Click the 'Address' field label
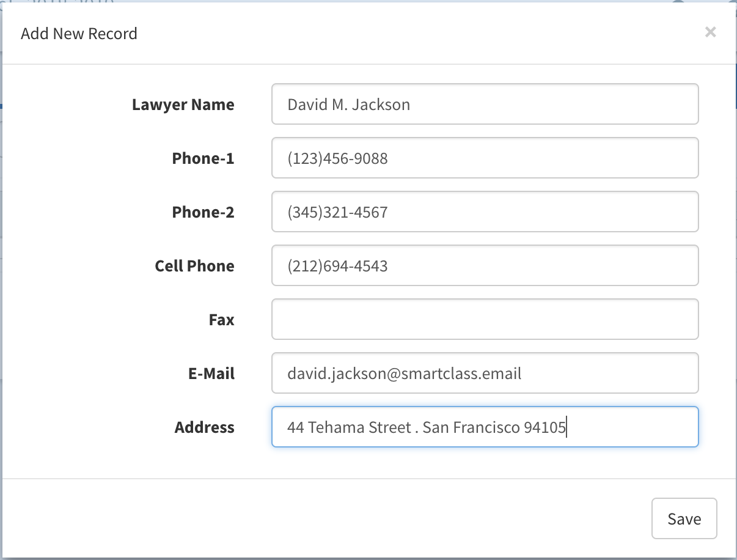 204,427
